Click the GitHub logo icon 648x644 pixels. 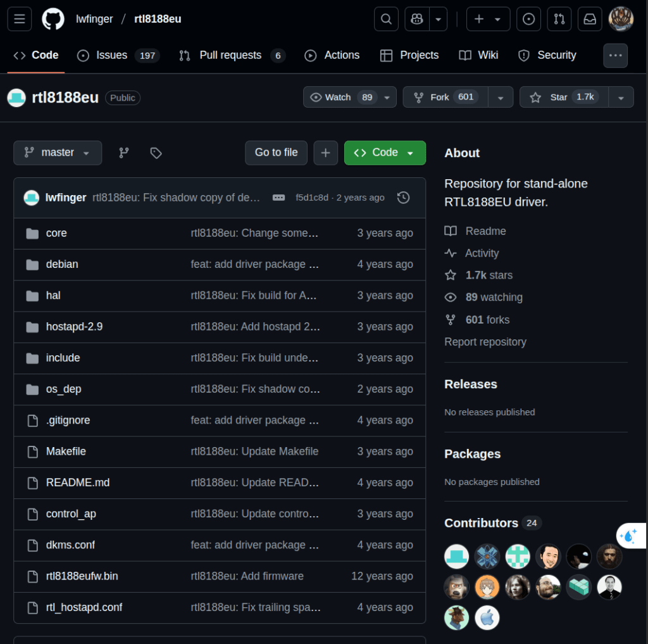pos(53,19)
